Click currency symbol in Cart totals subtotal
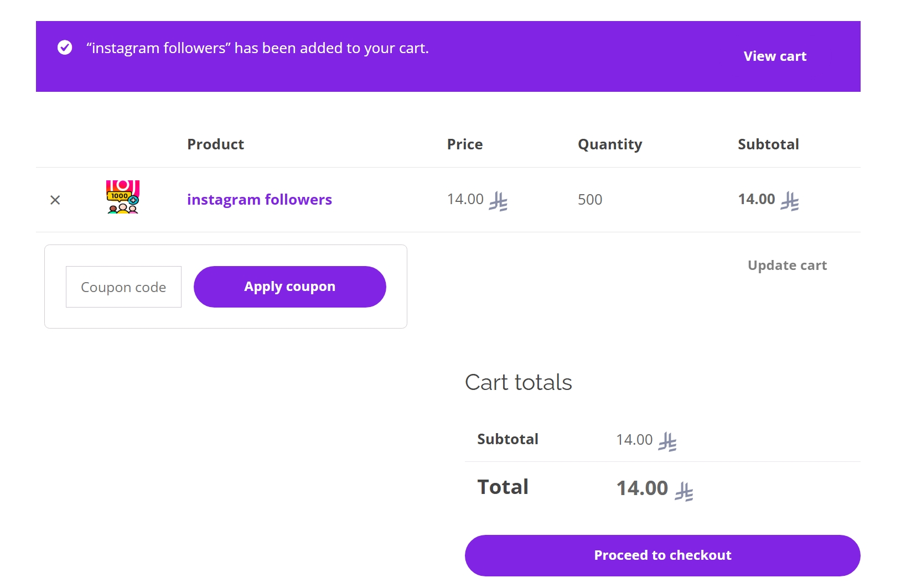Image resolution: width=906 pixels, height=588 pixels. (x=667, y=442)
